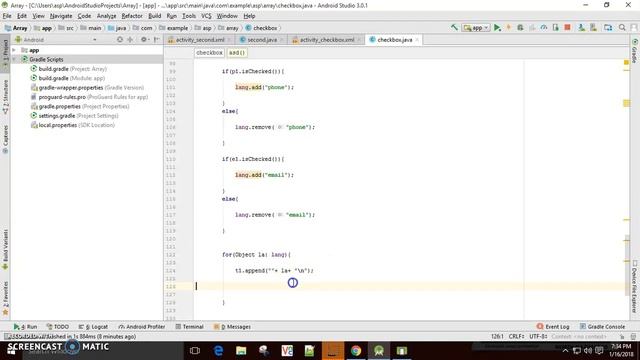Click the example folder in navigation bar
The width and height of the screenshot is (640, 360).
174,28
